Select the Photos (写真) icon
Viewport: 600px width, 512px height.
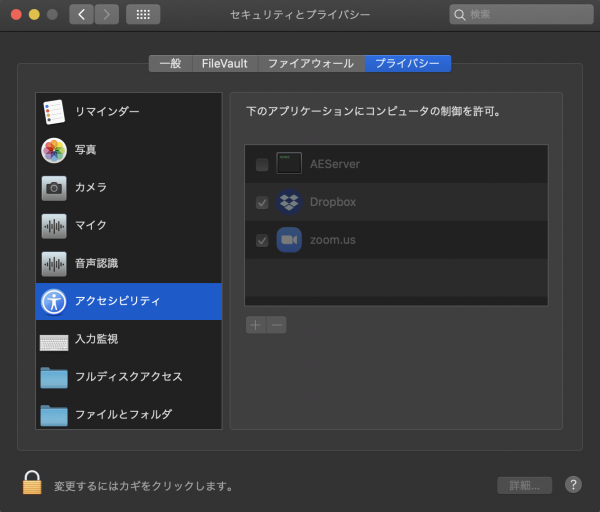pyautogui.click(x=54, y=150)
